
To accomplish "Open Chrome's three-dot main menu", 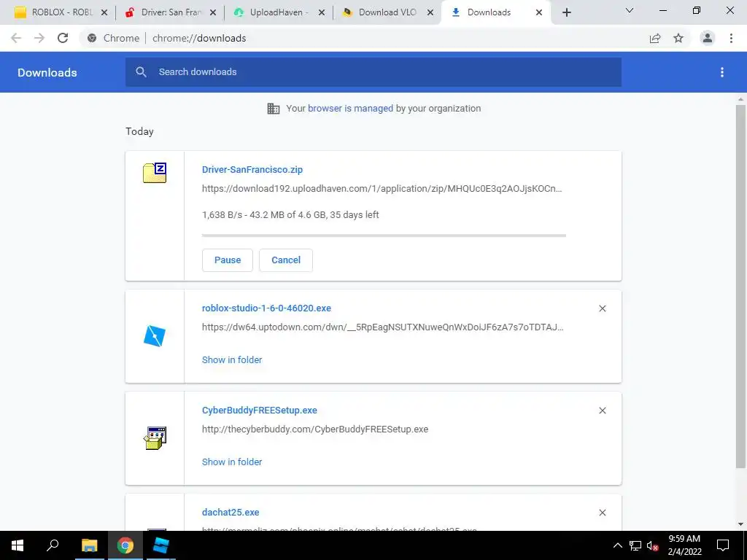I will click(x=731, y=38).
